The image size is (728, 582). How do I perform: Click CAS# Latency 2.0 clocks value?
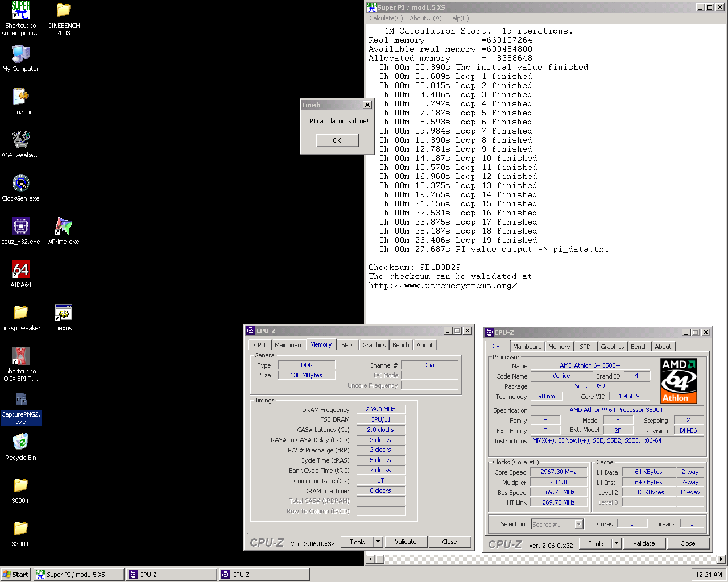pos(380,430)
